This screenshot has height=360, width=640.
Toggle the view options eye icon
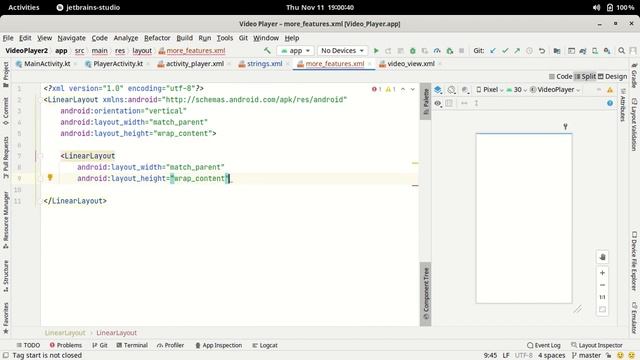[x=438, y=103]
